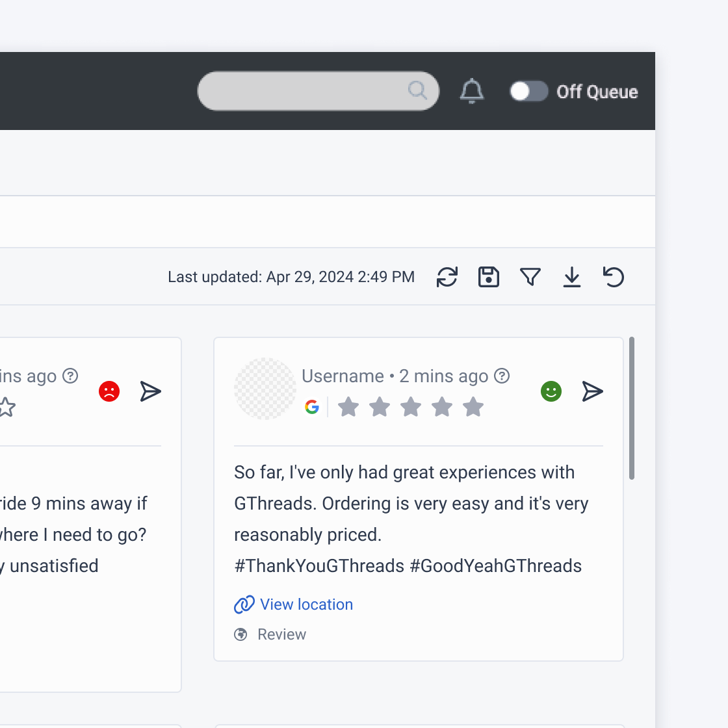The width and height of the screenshot is (728, 728).
Task: Open the View location link
Action: point(305,604)
